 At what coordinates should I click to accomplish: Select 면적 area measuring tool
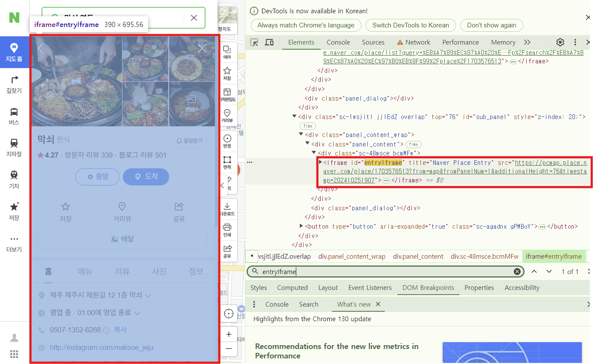pos(227,162)
